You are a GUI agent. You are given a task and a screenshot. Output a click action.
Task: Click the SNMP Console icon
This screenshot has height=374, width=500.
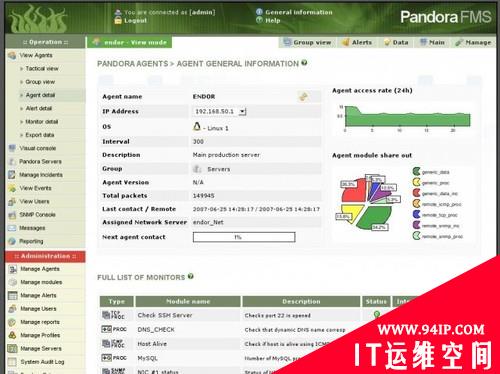(12, 215)
